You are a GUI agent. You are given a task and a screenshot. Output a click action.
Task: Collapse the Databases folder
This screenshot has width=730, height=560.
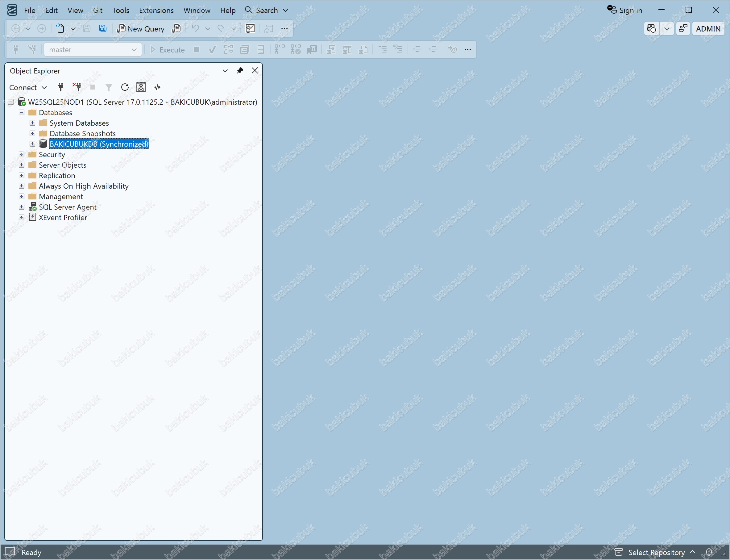tap(22, 113)
